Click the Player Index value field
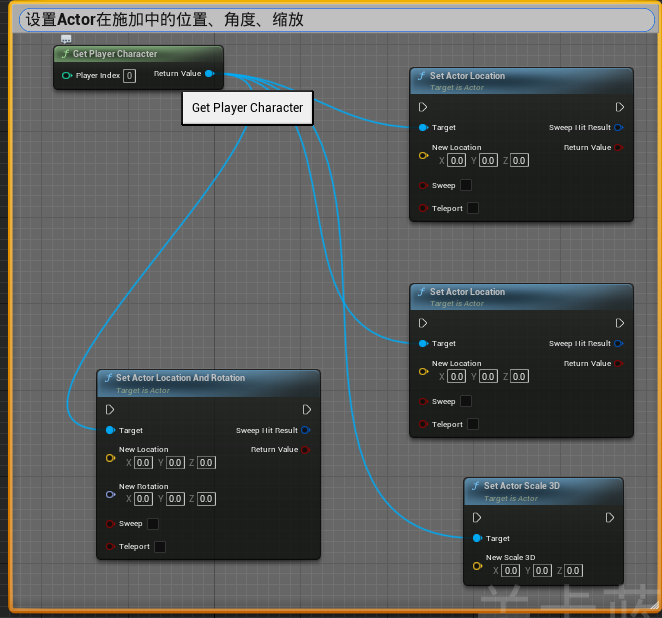Image resolution: width=662 pixels, height=618 pixels. pos(129,76)
